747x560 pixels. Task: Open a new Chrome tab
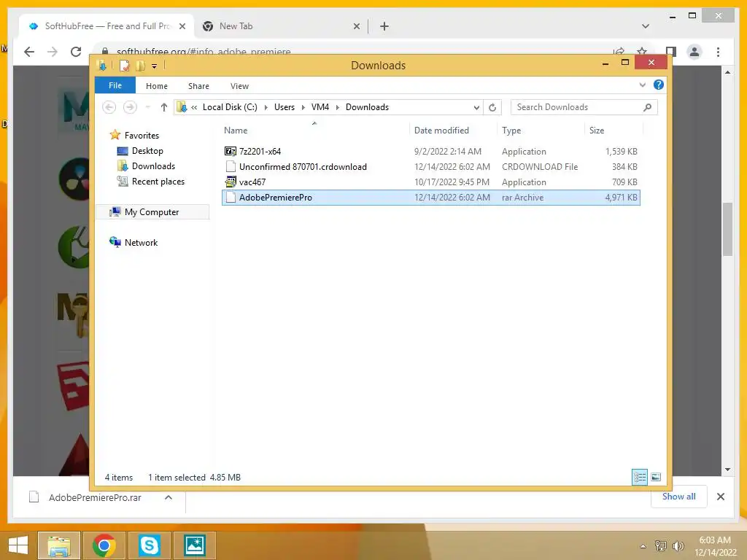coord(384,26)
